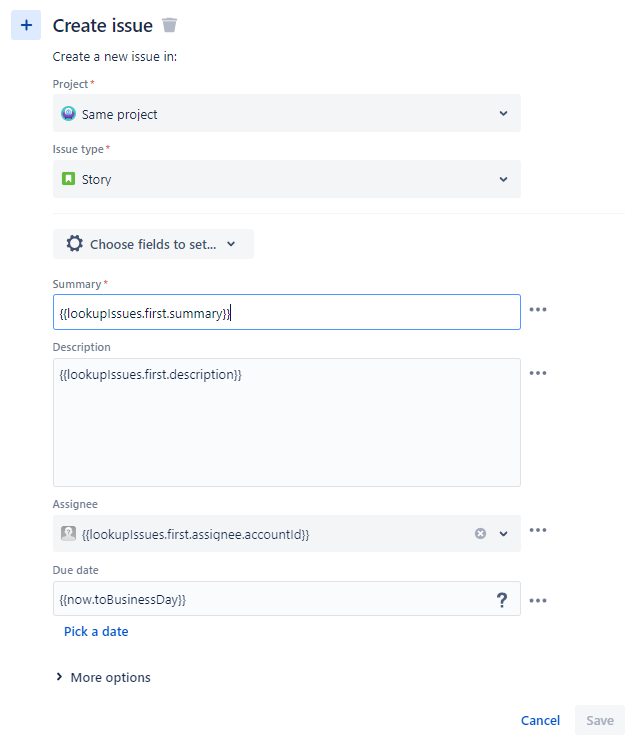Image resolution: width=644 pixels, height=748 pixels.
Task: Open the three-dot menu beside Due date
Action: (538, 601)
